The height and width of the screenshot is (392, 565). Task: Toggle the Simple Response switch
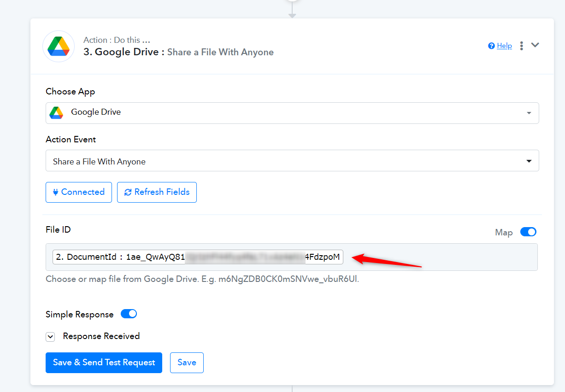click(129, 314)
